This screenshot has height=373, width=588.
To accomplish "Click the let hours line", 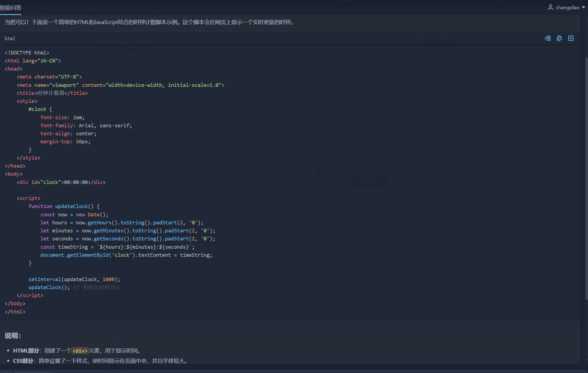I will pos(122,222).
